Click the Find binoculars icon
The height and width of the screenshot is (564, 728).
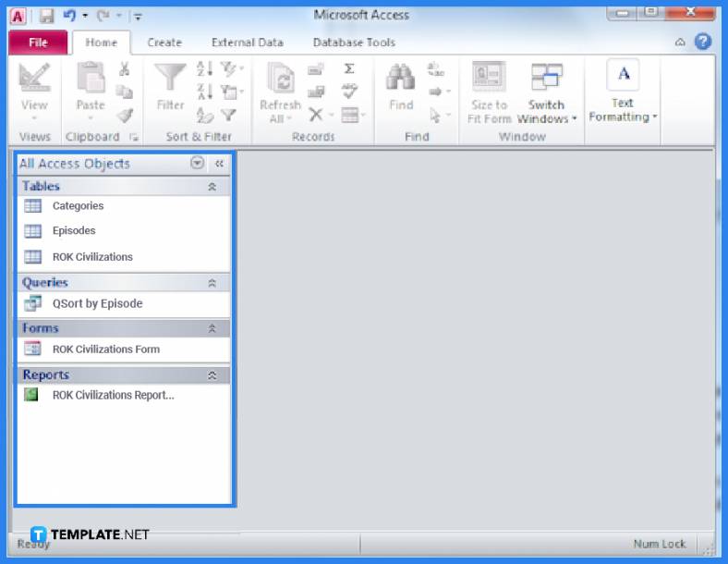401,77
